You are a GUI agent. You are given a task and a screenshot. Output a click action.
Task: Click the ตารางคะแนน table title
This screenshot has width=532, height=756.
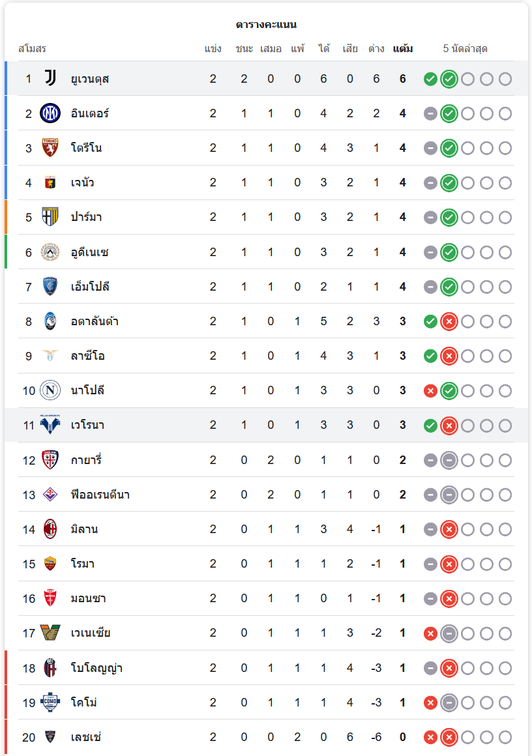[x=266, y=25]
